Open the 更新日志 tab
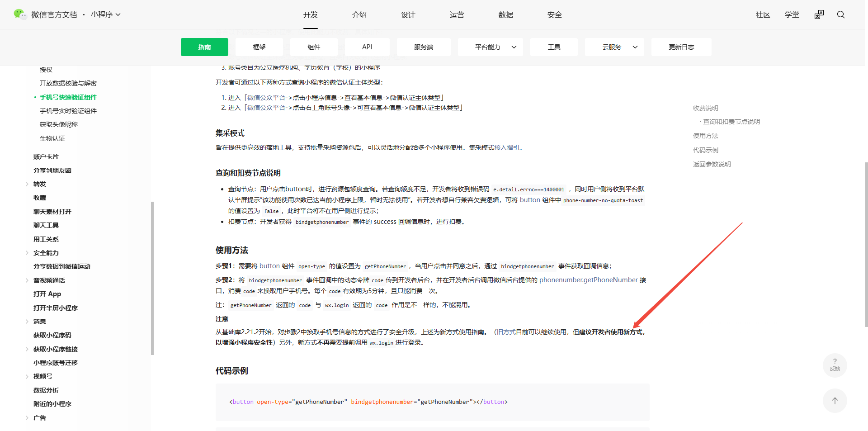Screen dimensions: 868x431 tap(681, 47)
